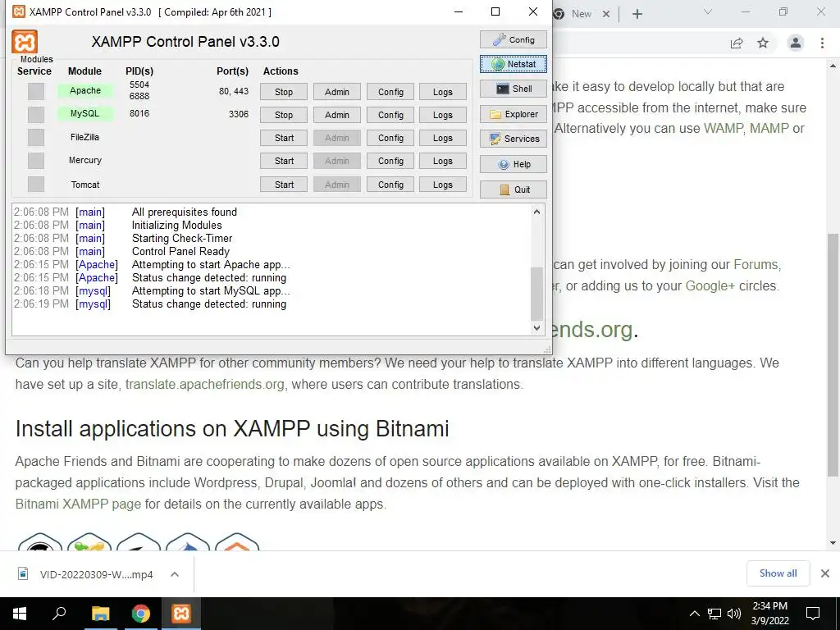Open Chrome's tab search dropdown arrow
This screenshot has height=630, width=840.
pyautogui.click(x=708, y=11)
